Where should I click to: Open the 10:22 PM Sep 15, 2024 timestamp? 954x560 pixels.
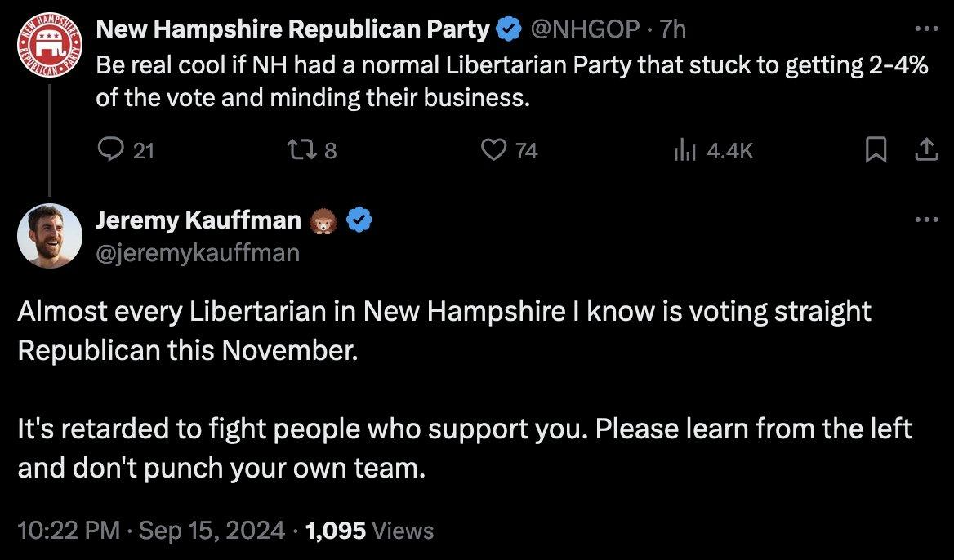click(151, 531)
